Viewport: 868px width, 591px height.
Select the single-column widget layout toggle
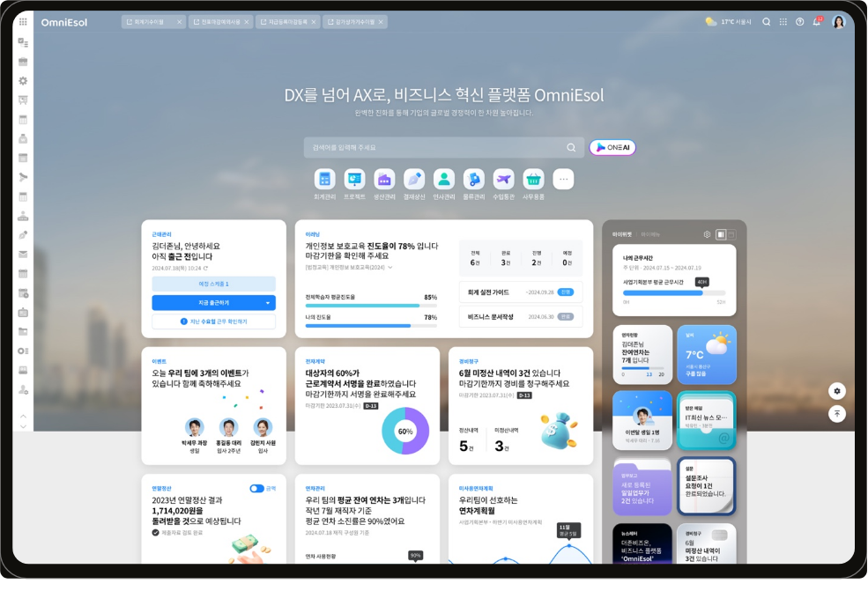coord(731,234)
